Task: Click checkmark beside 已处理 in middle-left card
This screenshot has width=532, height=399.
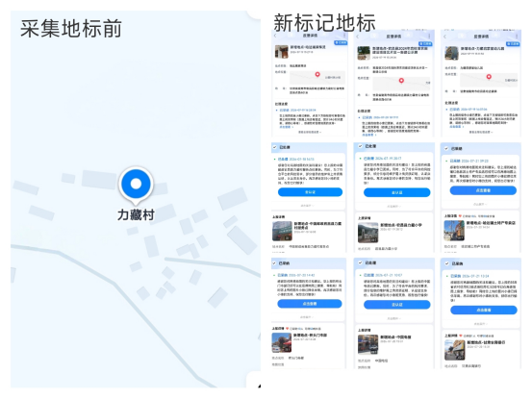Action: point(274,147)
